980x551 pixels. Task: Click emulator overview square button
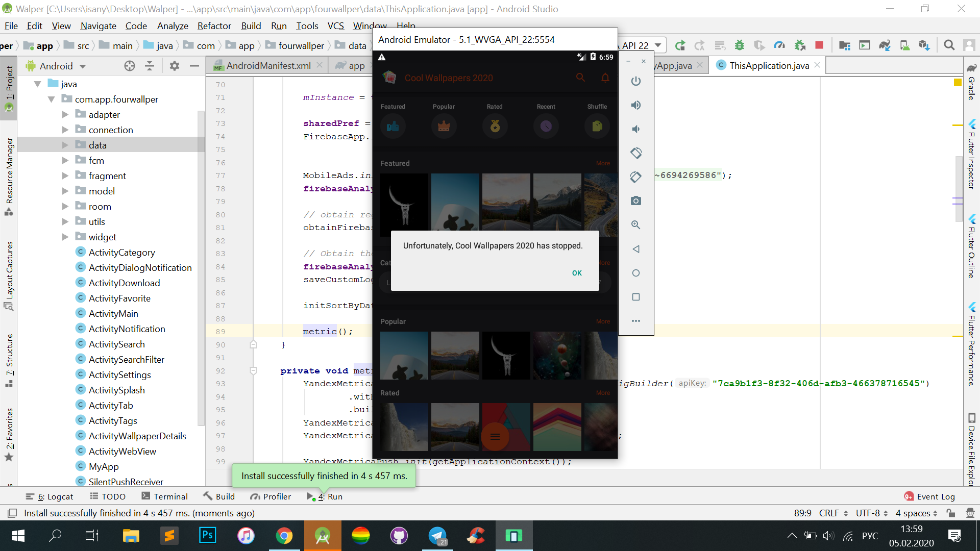635,297
